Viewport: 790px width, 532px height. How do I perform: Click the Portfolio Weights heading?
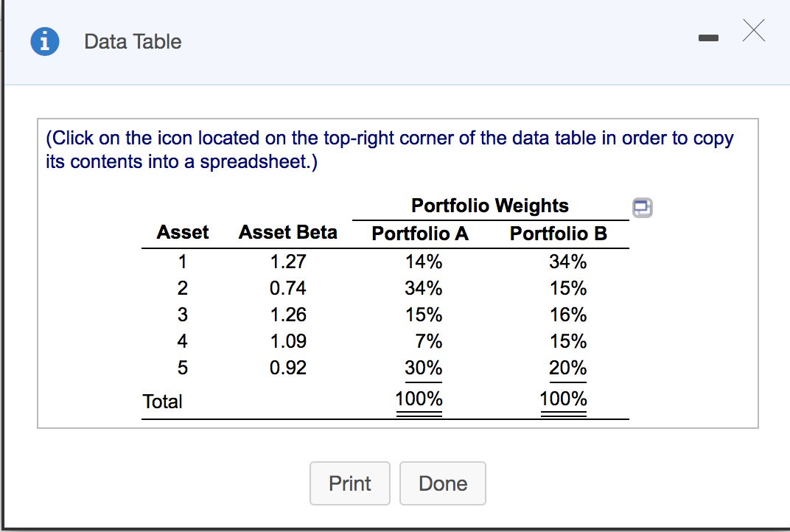click(491, 206)
